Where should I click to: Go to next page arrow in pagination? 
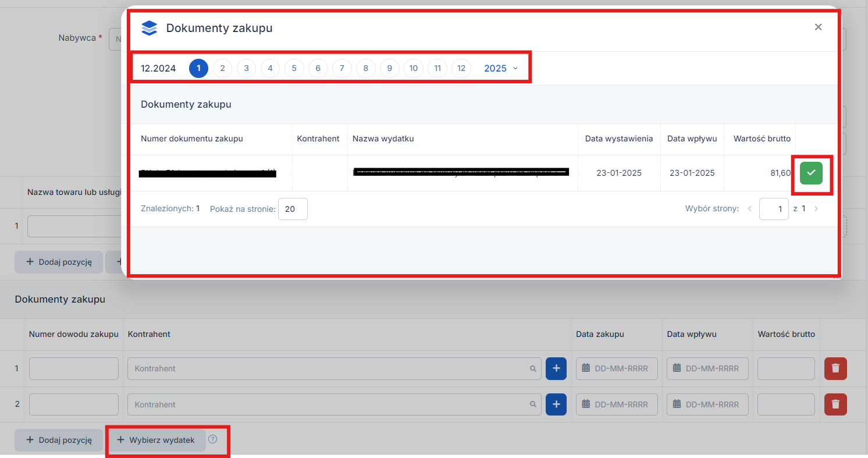816,209
